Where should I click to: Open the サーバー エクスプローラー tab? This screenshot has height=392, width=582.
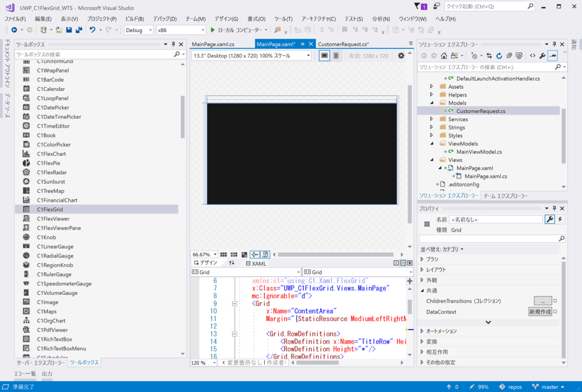pos(40,362)
